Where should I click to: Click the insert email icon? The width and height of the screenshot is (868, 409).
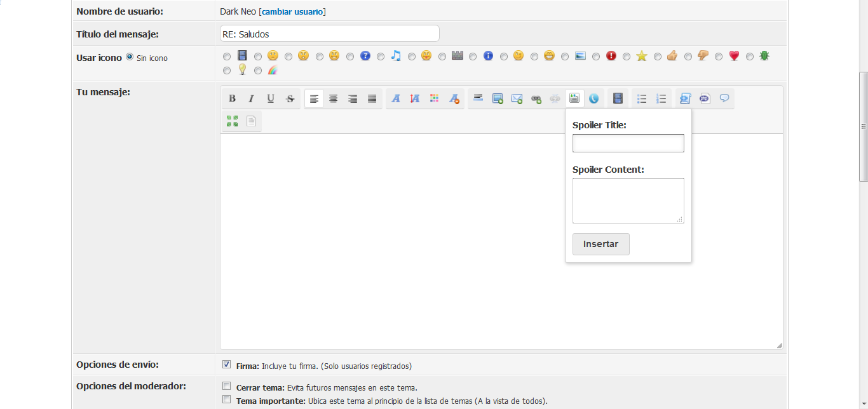point(517,98)
